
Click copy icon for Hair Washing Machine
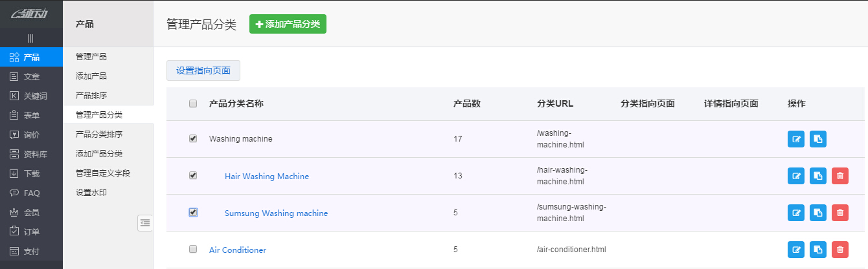coord(818,176)
